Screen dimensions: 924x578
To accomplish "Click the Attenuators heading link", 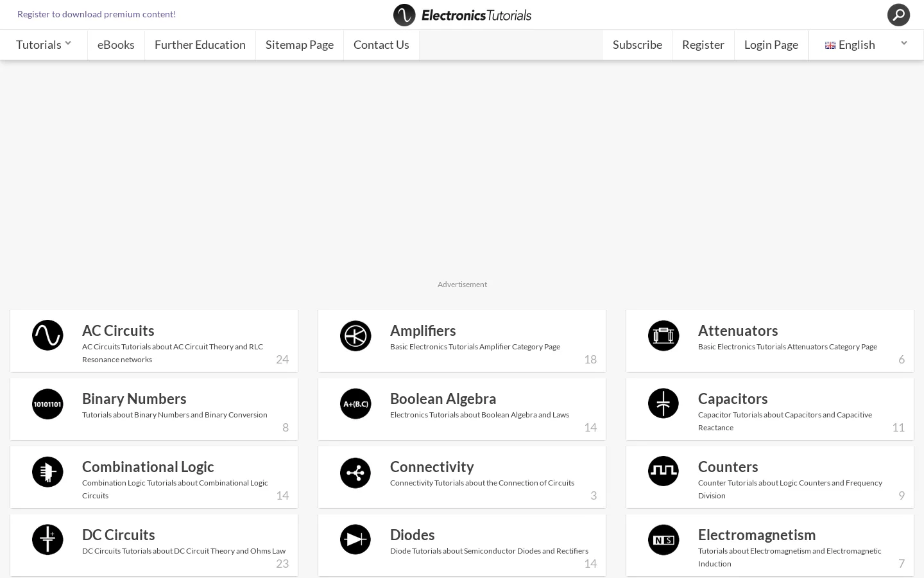I will pyautogui.click(x=738, y=331).
